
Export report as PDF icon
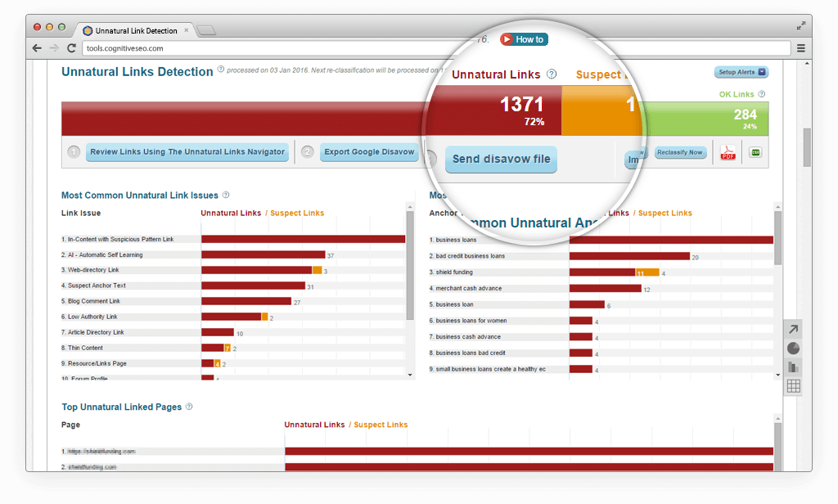point(728,152)
